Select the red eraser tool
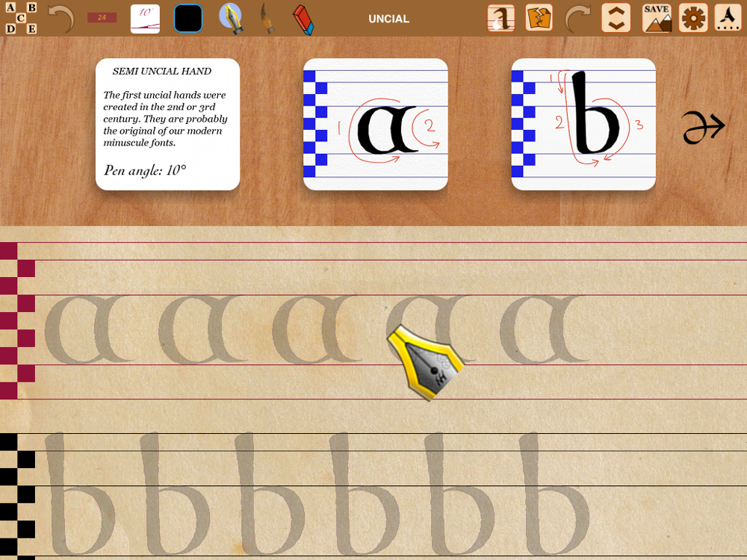Image resolution: width=747 pixels, height=560 pixels. click(x=303, y=19)
